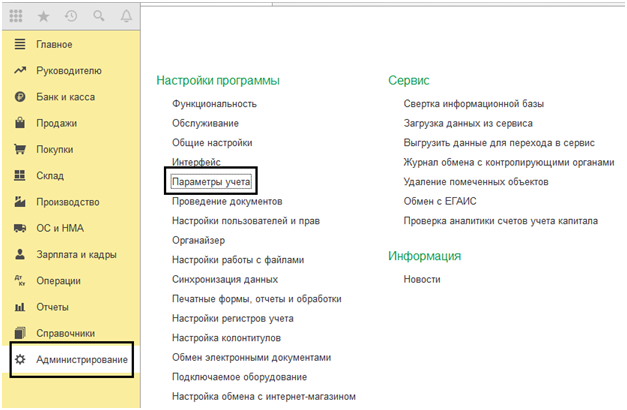Open the Справочники section

65,333
